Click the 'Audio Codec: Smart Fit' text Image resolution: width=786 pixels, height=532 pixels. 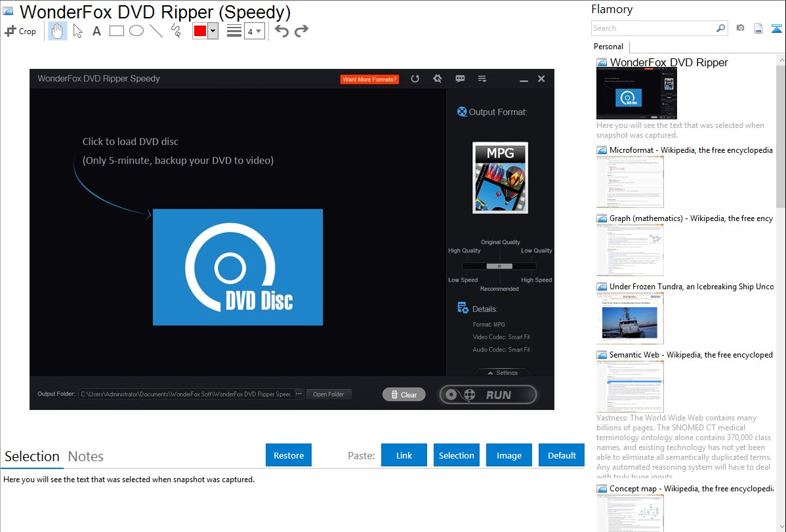pos(501,350)
